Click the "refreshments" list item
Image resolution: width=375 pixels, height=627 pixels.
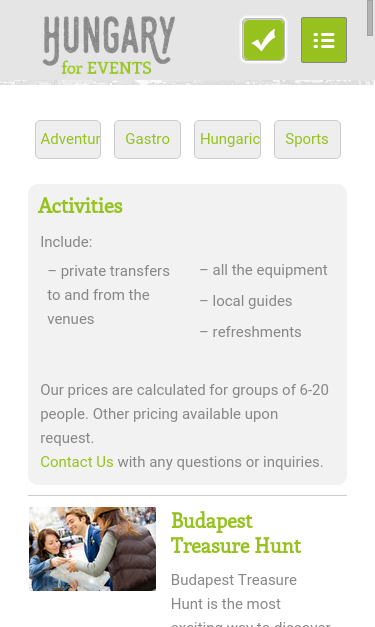tap(251, 332)
